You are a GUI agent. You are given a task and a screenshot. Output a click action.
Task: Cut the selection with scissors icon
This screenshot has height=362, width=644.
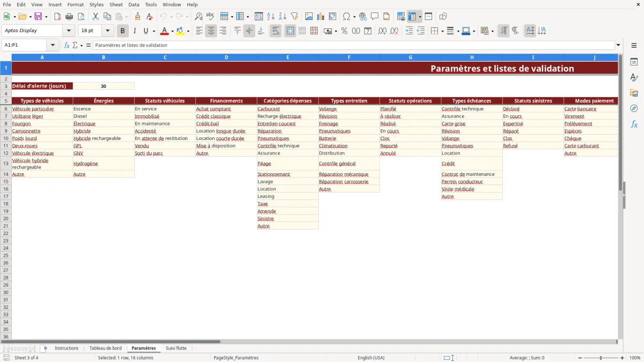[95, 17]
